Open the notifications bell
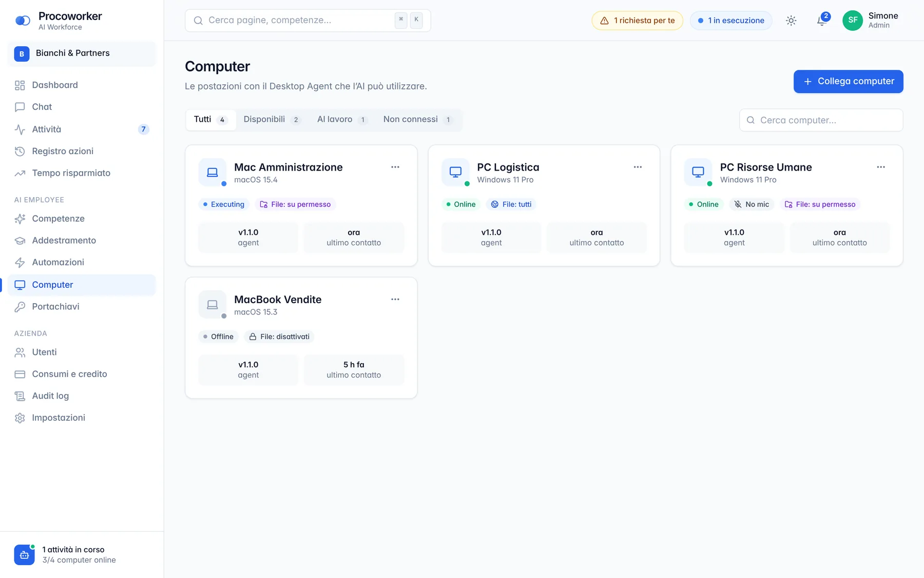The width and height of the screenshot is (924, 578). click(822, 21)
